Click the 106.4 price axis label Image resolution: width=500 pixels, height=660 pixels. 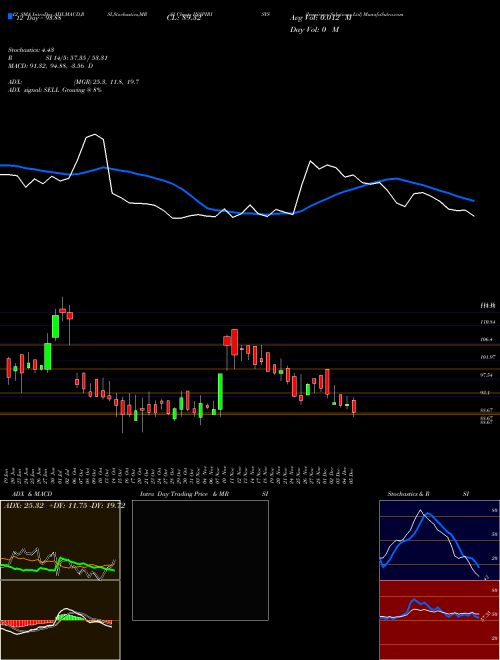pos(486,339)
